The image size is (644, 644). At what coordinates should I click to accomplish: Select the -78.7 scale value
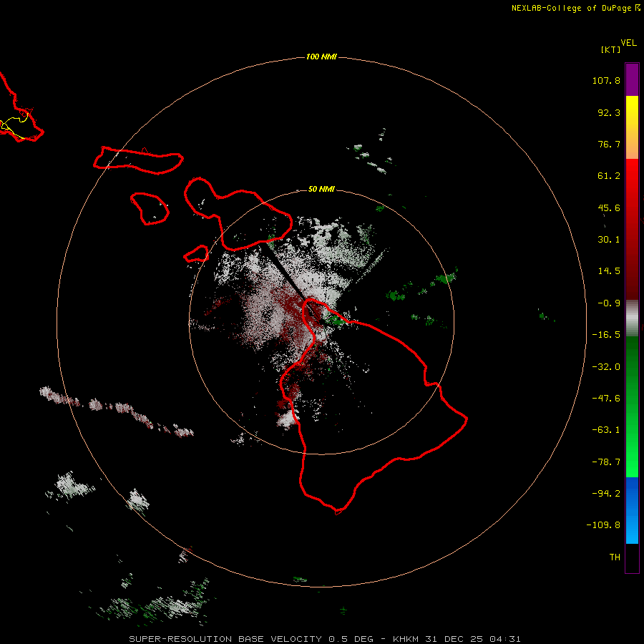pyautogui.click(x=606, y=462)
